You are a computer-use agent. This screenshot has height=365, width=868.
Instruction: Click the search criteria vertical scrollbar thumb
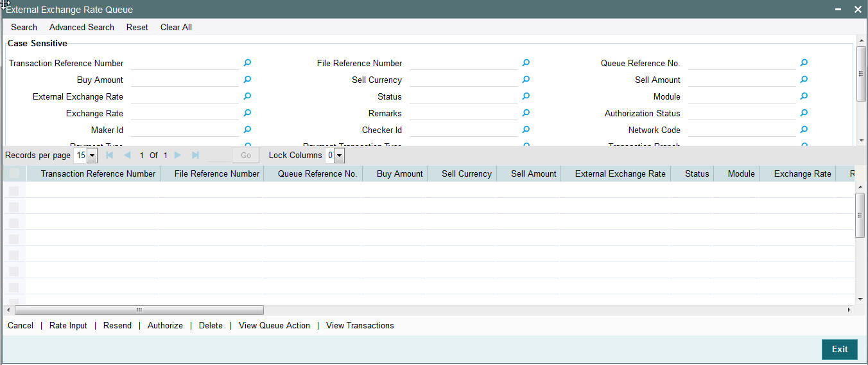coord(860,74)
